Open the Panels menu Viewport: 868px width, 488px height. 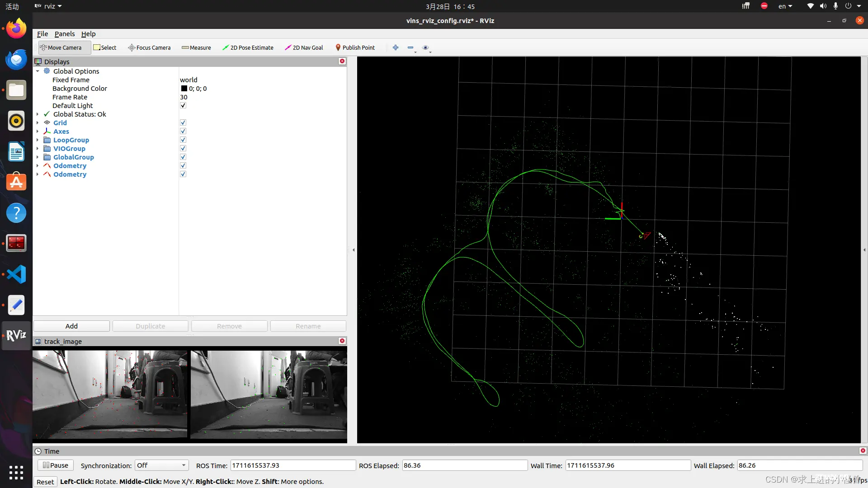coord(64,33)
